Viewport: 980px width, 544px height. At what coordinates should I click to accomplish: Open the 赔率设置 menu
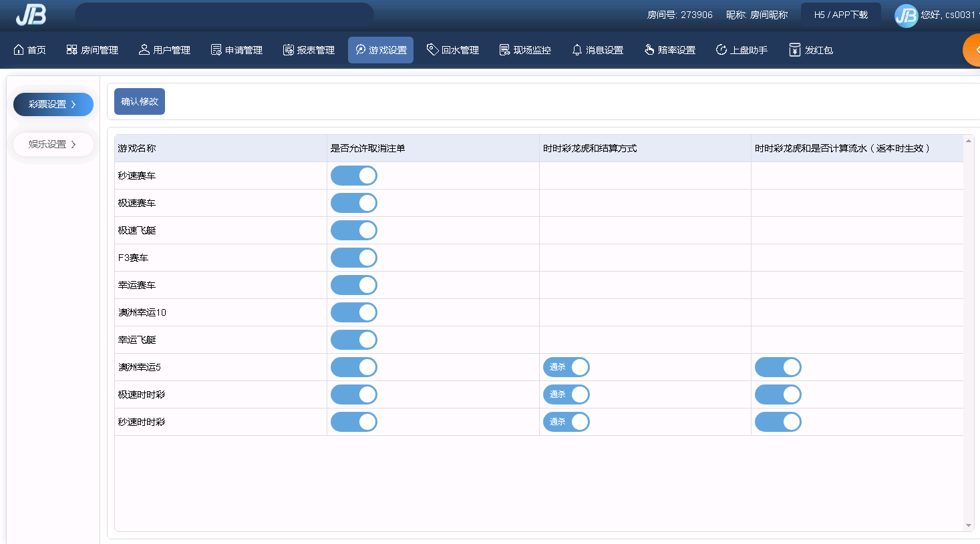coord(669,50)
